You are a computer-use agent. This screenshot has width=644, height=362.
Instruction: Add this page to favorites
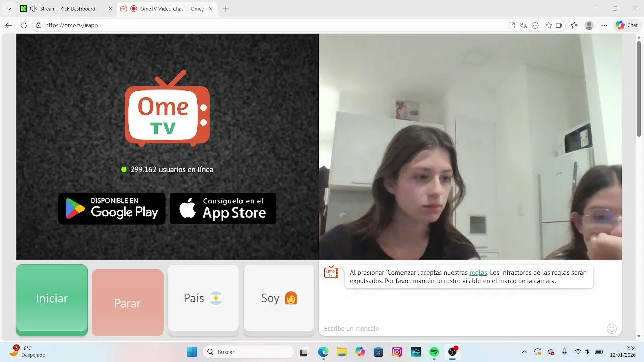click(x=549, y=25)
